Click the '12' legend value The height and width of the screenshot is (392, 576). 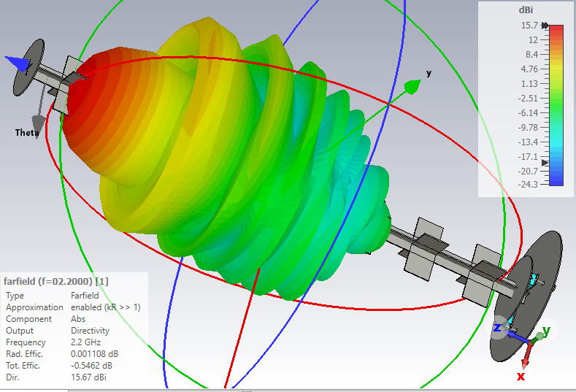533,39
